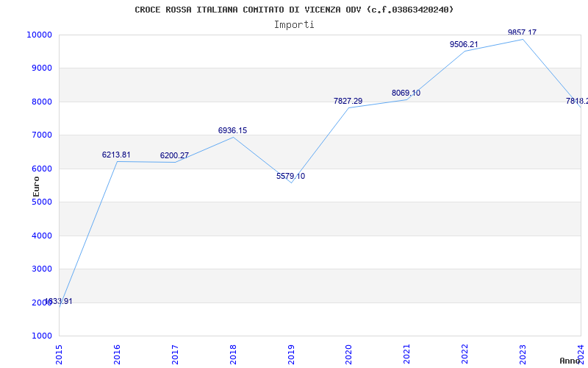Select the 9506.21 data label
This screenshot has height=368, width=588.
(464, 44)
